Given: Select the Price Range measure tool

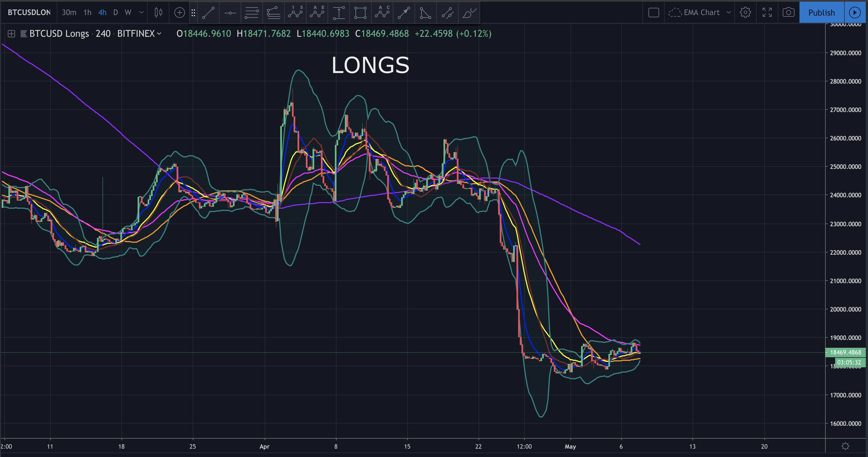Looking at the screenshot, I should [339, 13].
